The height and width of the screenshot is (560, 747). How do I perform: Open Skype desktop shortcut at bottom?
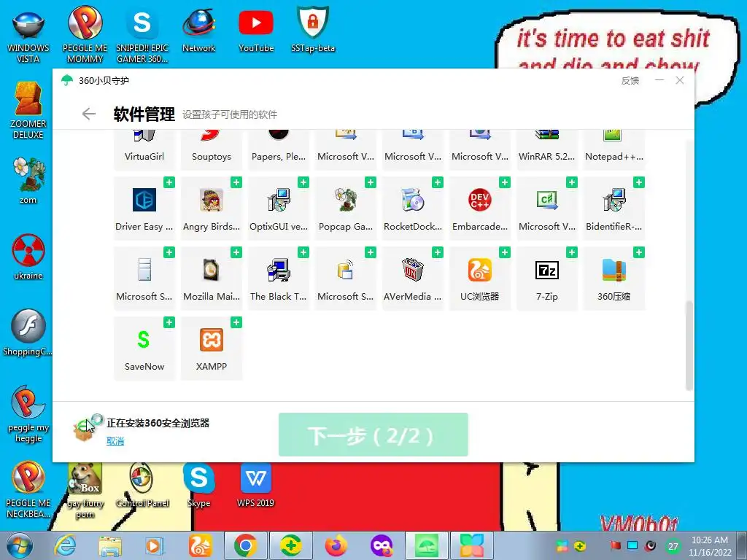(198, 485)
